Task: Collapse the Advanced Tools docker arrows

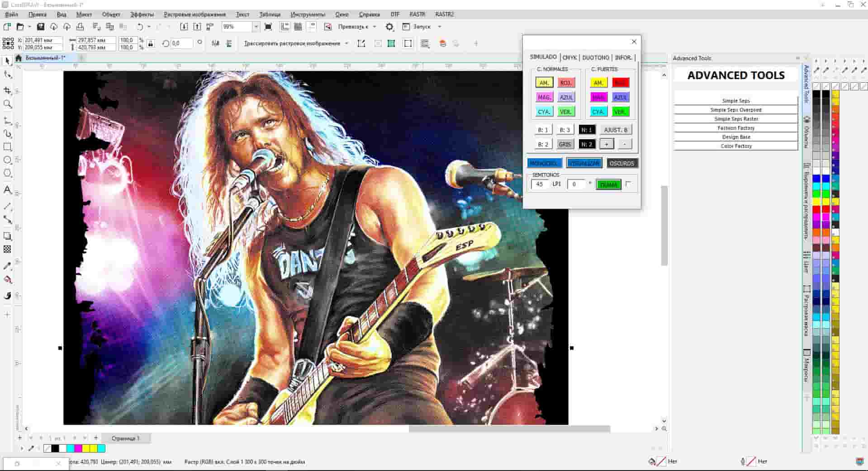Action: click(x=797, y=58)
